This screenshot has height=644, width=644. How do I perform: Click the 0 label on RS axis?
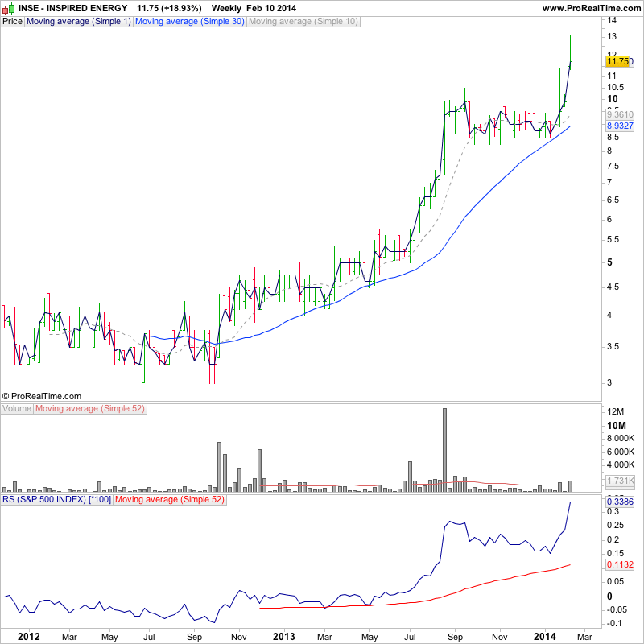(x=609, y=596)
